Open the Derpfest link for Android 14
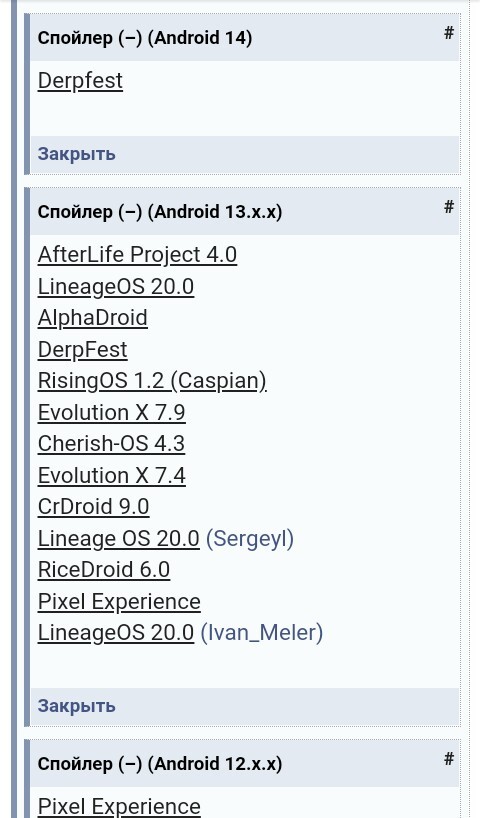Screen dimensions: 480x818 point(80,81)
